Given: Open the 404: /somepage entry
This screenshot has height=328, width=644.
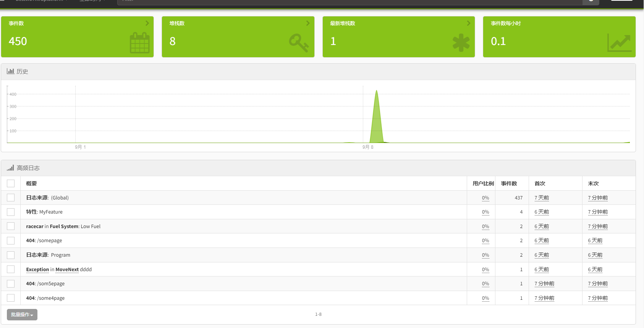Looking at the screenshot, I should pos(44,241).
